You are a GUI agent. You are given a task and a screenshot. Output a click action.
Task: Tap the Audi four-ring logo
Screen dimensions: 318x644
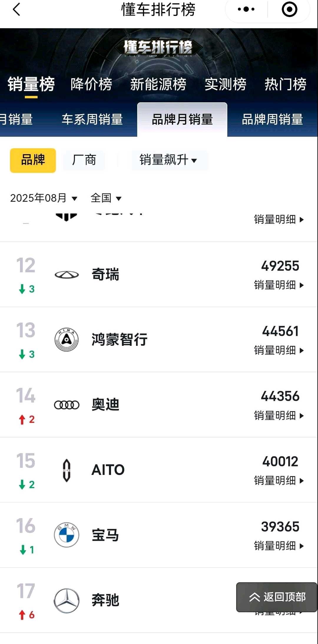[x=67, y=405]
